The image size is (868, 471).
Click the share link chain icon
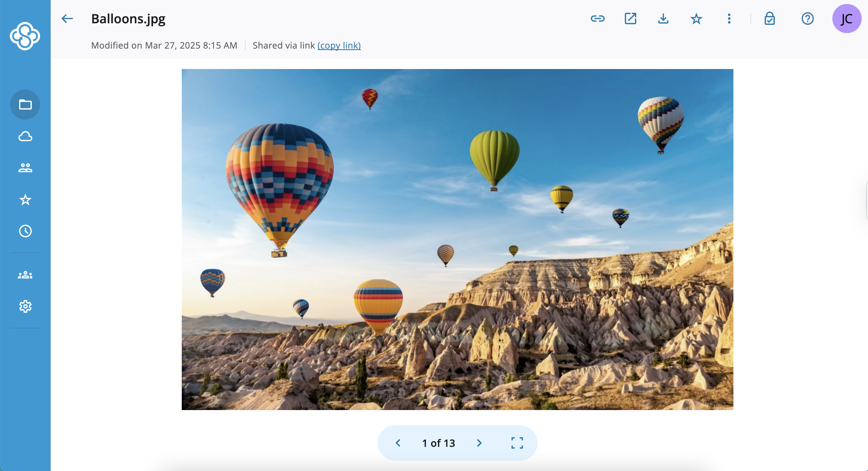pos(598,18)
